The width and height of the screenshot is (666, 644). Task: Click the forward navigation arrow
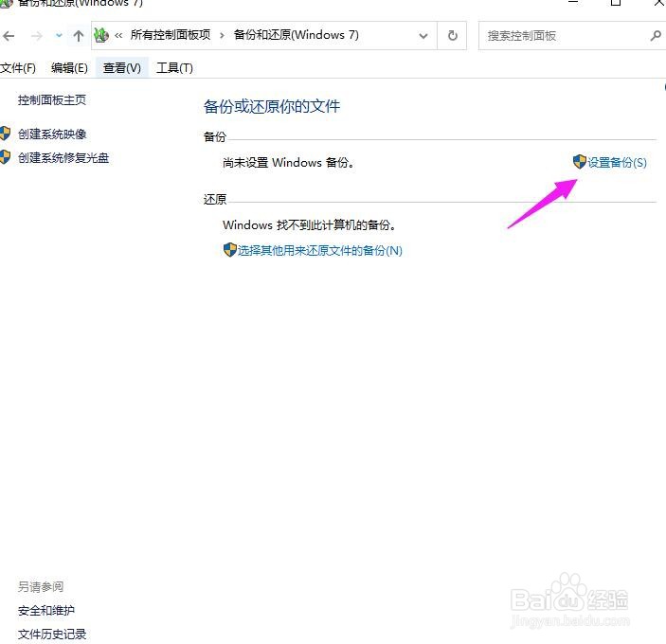[37, 36]
